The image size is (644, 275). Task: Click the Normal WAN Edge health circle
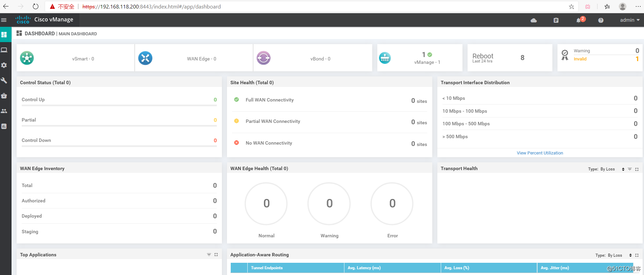[266, 204]
